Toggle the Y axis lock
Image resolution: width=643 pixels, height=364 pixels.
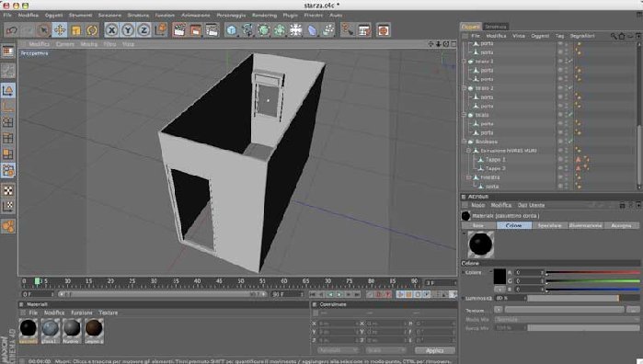(x=128, y=30)
